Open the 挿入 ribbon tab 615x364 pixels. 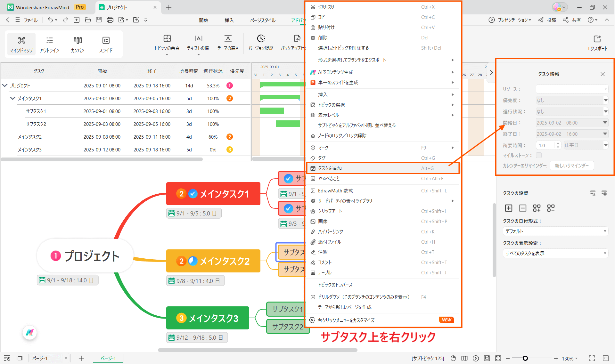coord(229,20)
